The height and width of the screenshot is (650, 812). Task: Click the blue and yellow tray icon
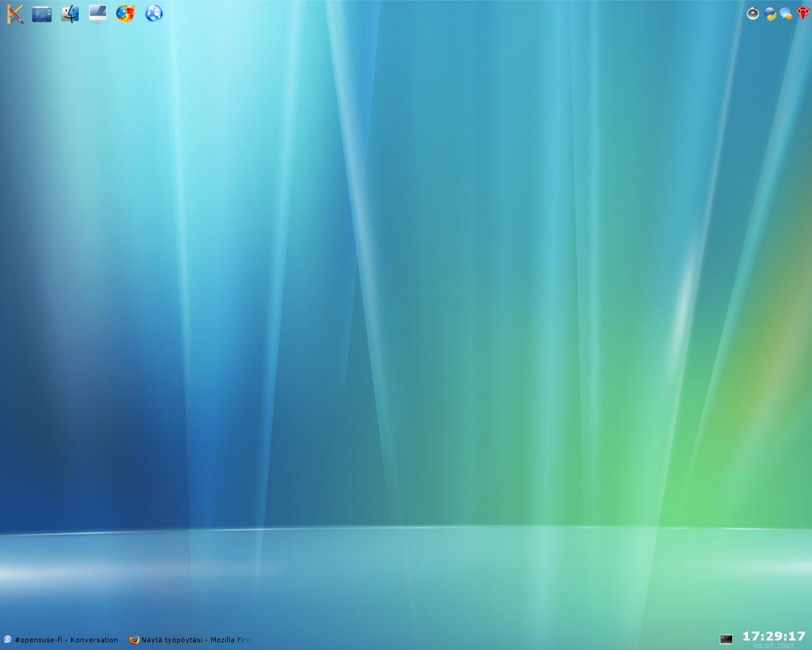(x=769, y=13)
